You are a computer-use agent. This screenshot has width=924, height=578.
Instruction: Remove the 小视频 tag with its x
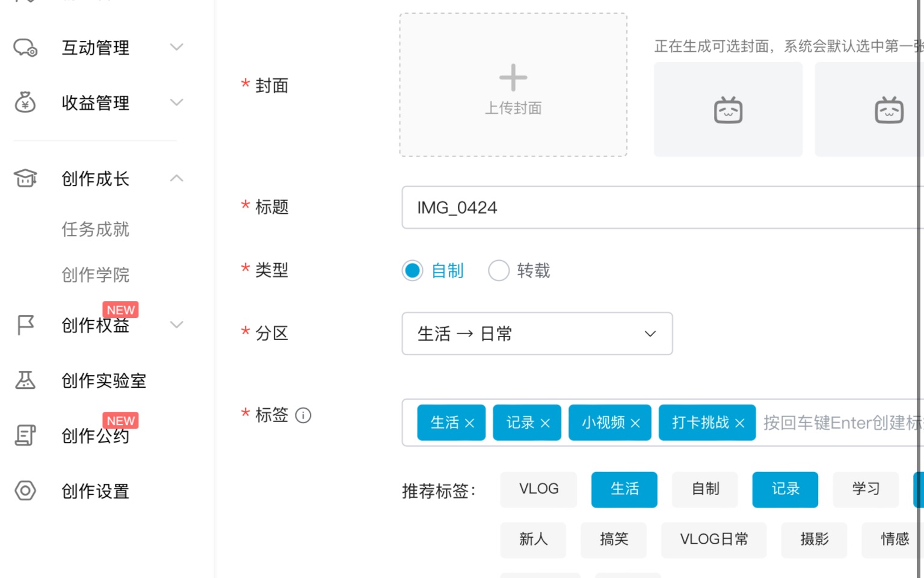click(635, 423)
